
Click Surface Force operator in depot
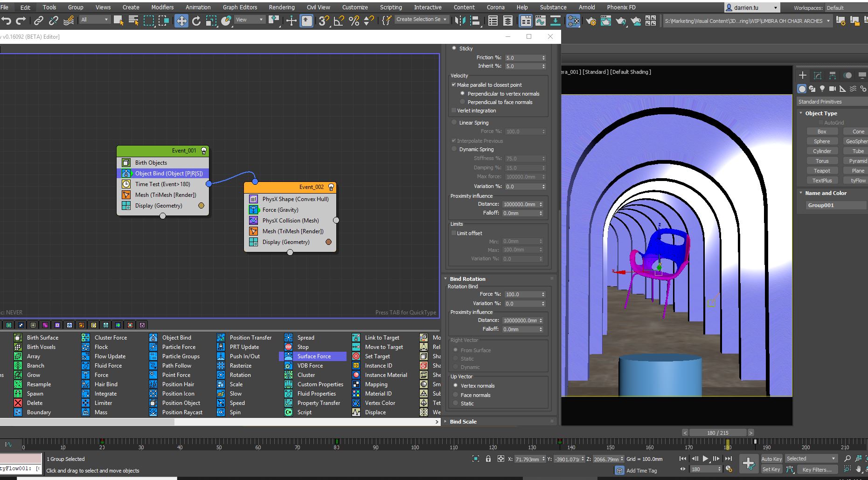pyautogui.click(x=313, y=356)
